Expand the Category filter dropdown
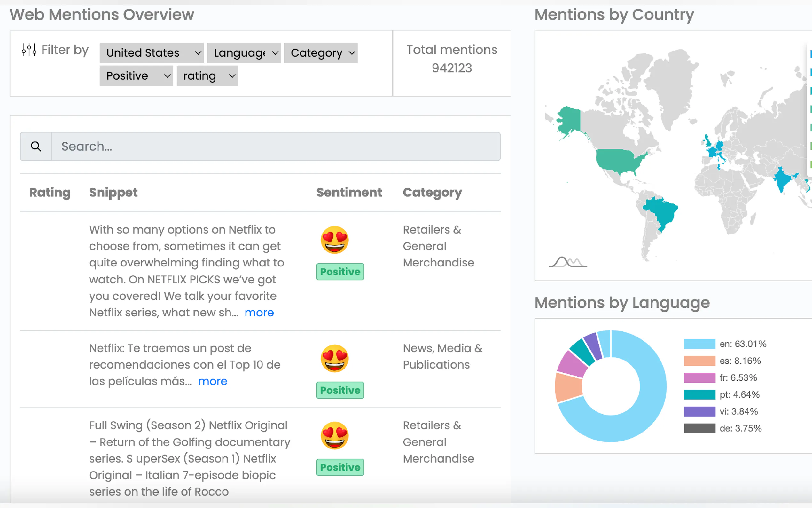The width and height of the screenshot is (812, 508). pyautogui.click(x=321, y=53)
